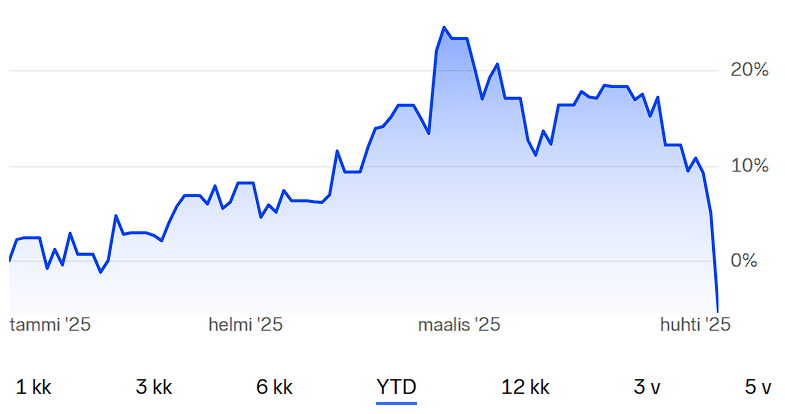Show the 6 kk price history
Viewport: 785px width, 414px height.
tap(274, 387)
